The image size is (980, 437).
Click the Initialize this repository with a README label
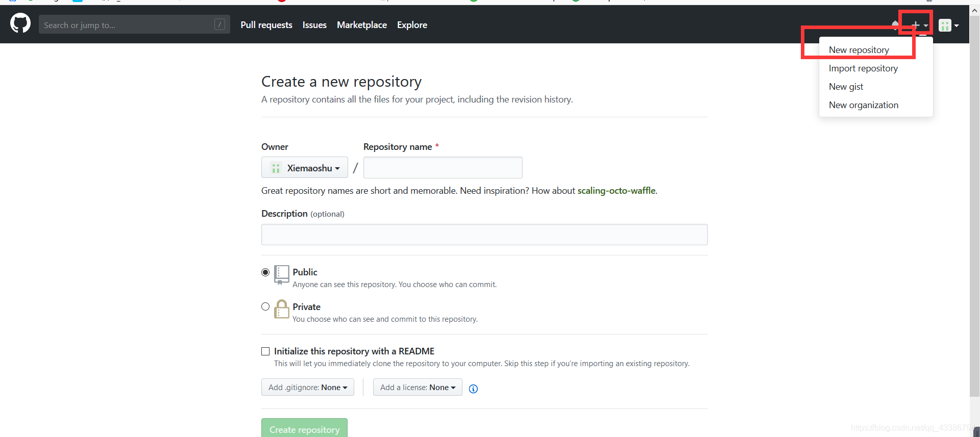tap(354, 351)
